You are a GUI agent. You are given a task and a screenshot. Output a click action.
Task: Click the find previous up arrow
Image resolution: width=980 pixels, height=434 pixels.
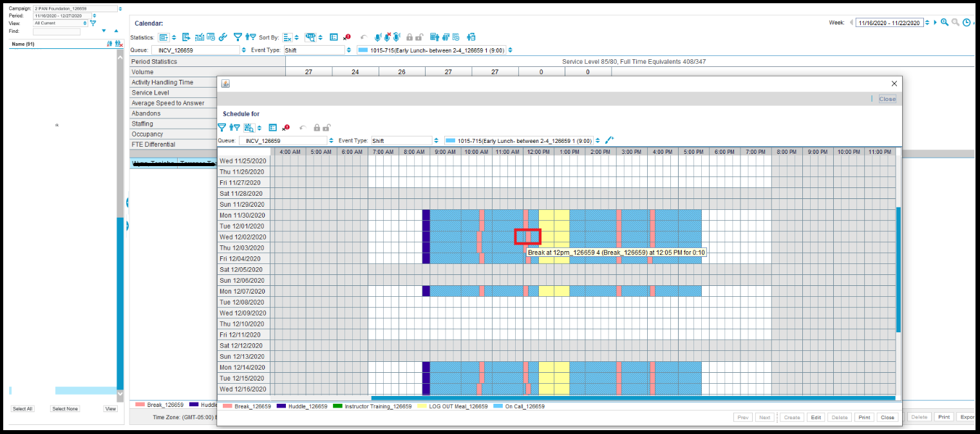tap(116, 31)
